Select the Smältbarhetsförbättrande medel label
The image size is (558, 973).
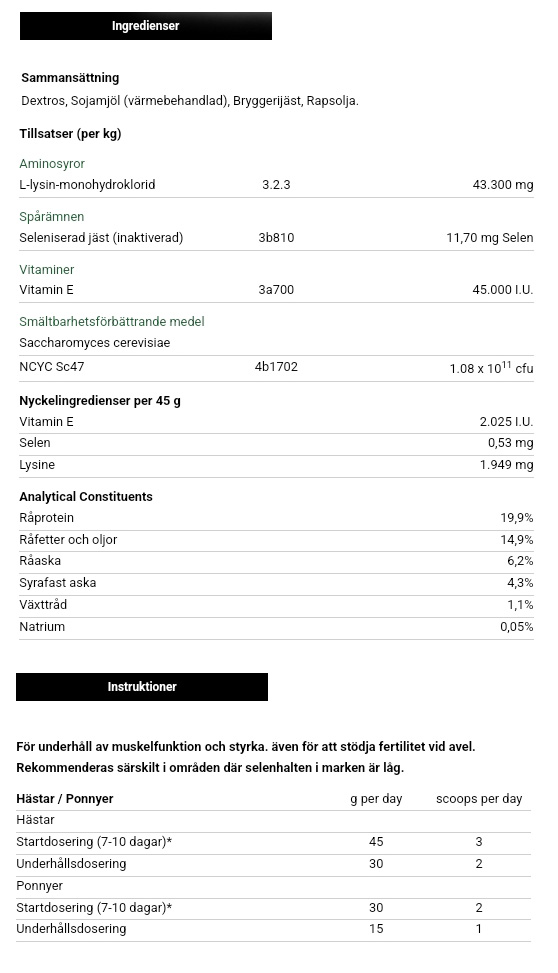pyautogui.click(x=112, y=321)
